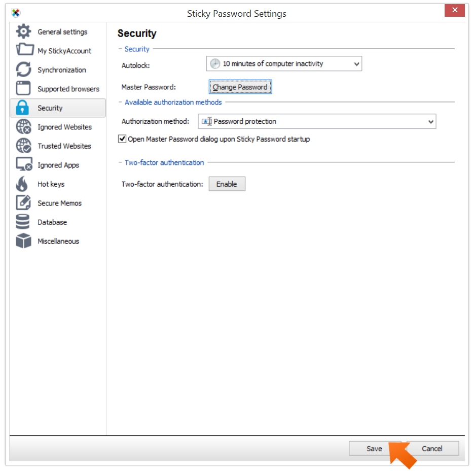Go to Ignored Apps settings
473x476 pixels.
point(23,164)
